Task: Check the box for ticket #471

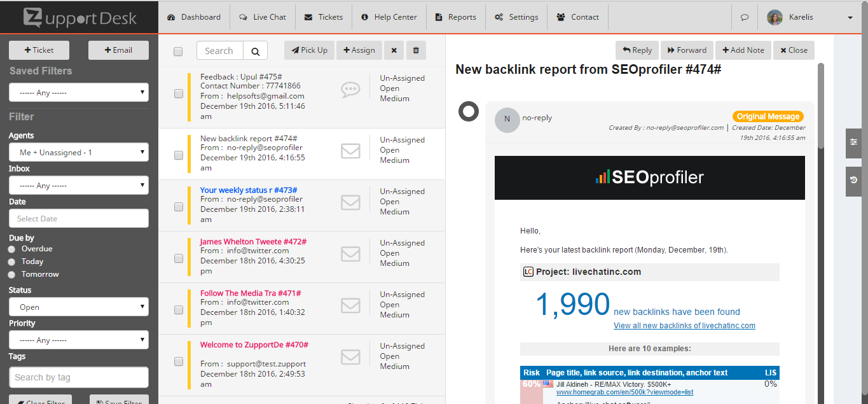Action: (x=178, y=310)
